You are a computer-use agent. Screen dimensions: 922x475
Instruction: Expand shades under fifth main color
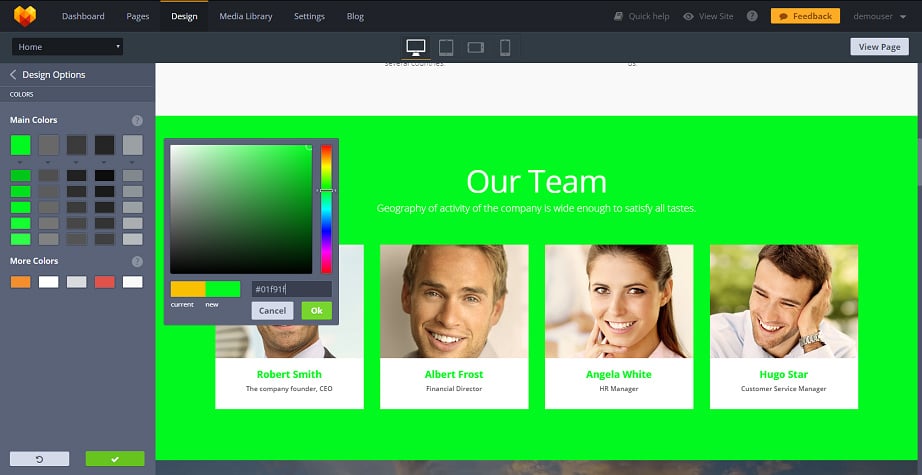point(132,162)
